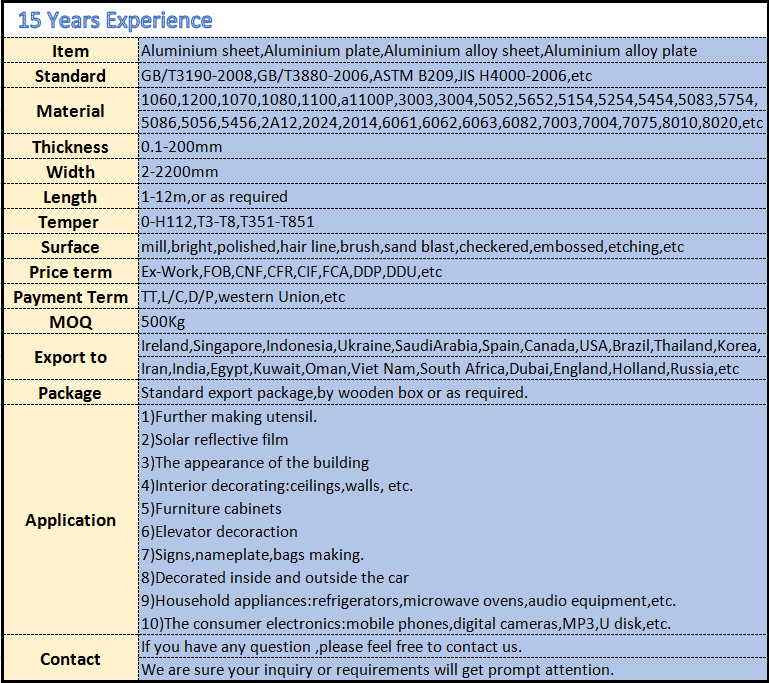Image resolution: width=769 pixels, height=683 pixels.
Task: Click the Application label cell
Action: pos(70,520)
